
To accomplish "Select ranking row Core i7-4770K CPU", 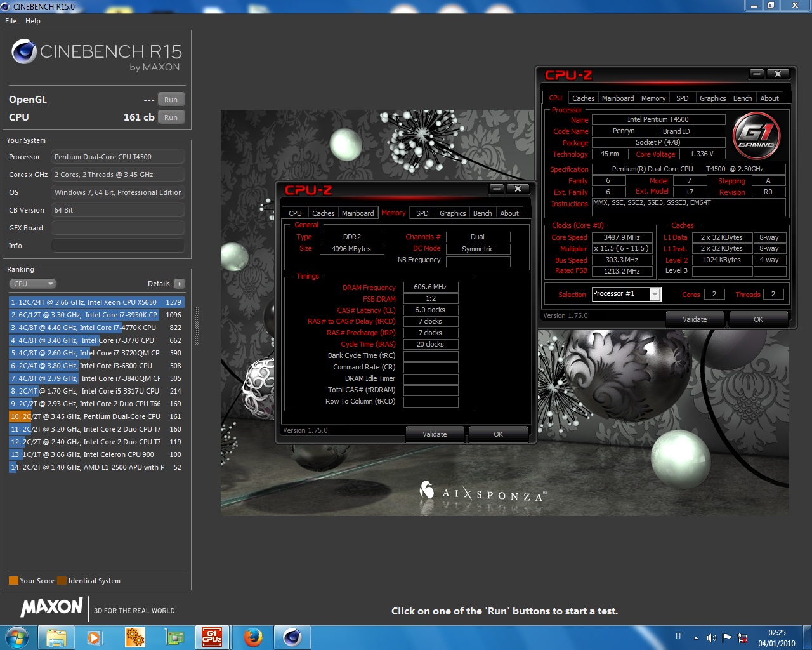I will (96, 328).
